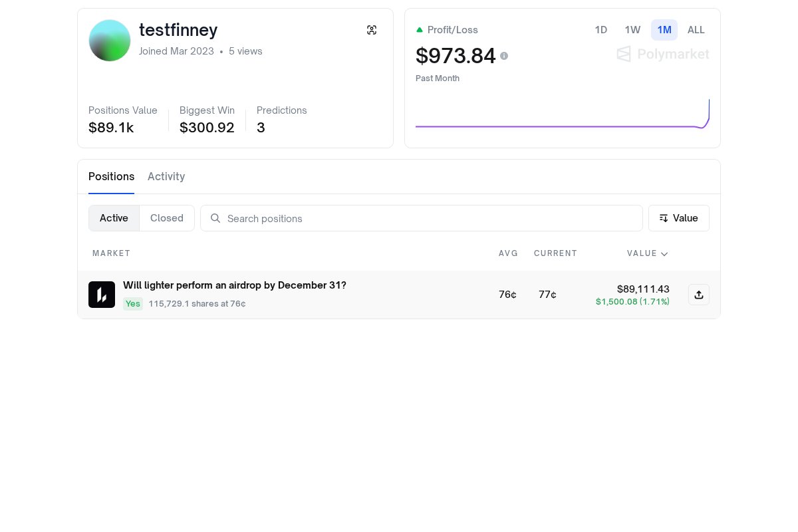Select the 1D time range
Image resolution: width=798 pixels, height=532 pixels.
click(600, 30)
